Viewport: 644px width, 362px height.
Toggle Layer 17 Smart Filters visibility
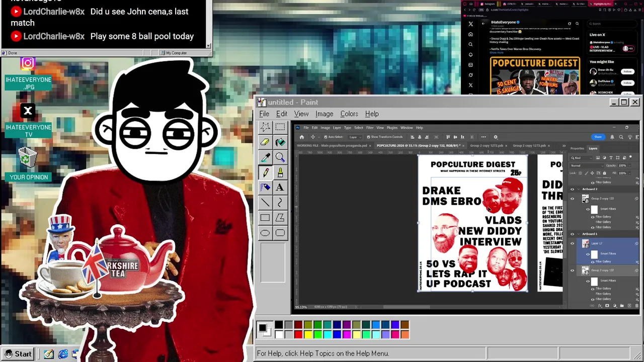click(588, 254)
